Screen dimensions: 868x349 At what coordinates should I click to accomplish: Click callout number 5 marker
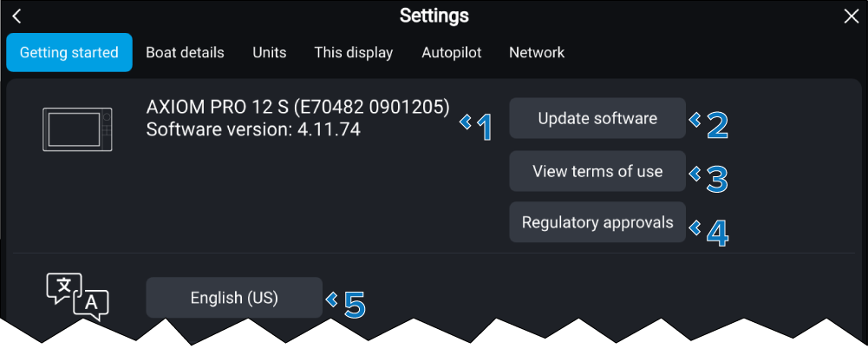[348, 304]
